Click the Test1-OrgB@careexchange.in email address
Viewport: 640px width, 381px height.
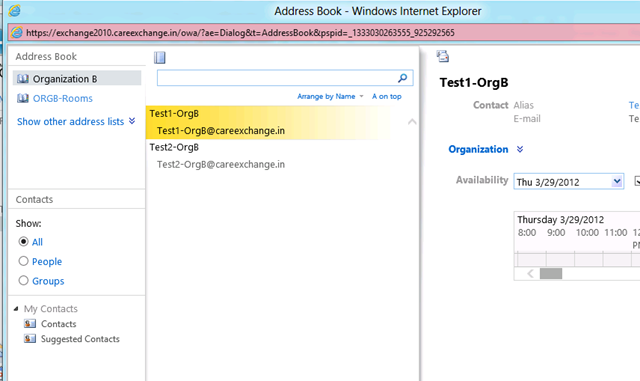tap(221, 131)
